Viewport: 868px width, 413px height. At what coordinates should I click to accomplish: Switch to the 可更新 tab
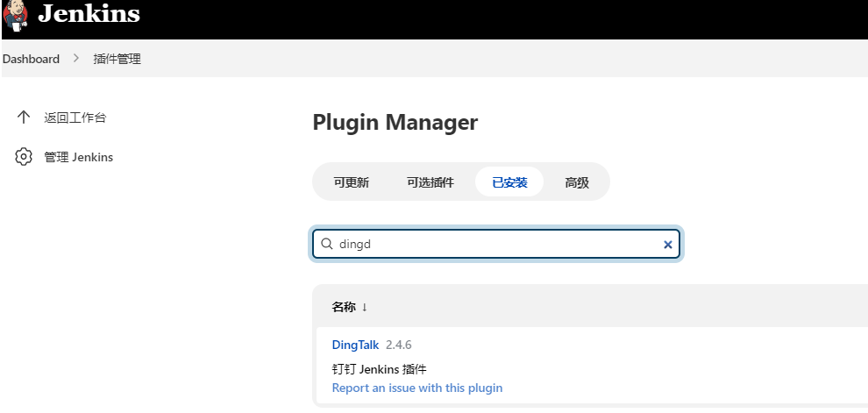point(351,182)
